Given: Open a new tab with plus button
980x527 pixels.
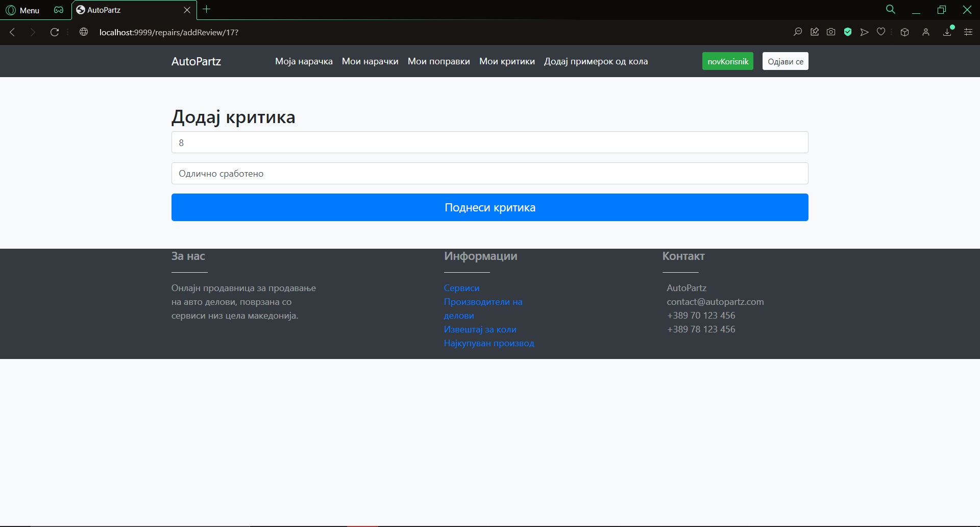Looking at the screenshot, I should pyautogui.click(x=207, y=9).
